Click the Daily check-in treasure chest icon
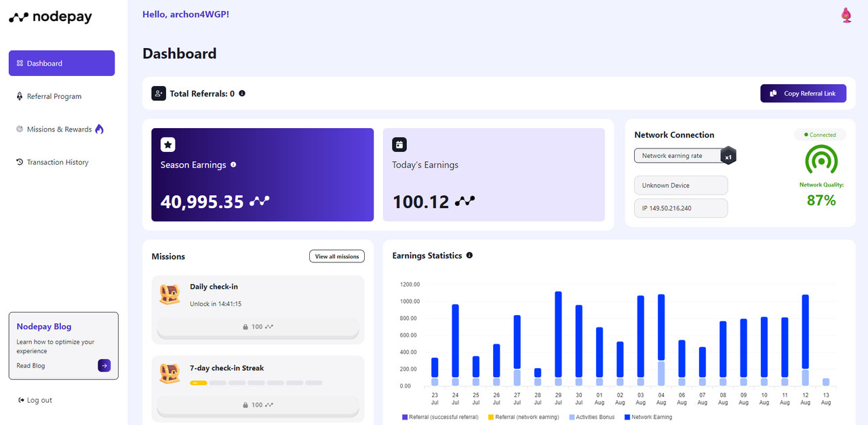Screen dimensions: 868x425 (x=170, y=294)
